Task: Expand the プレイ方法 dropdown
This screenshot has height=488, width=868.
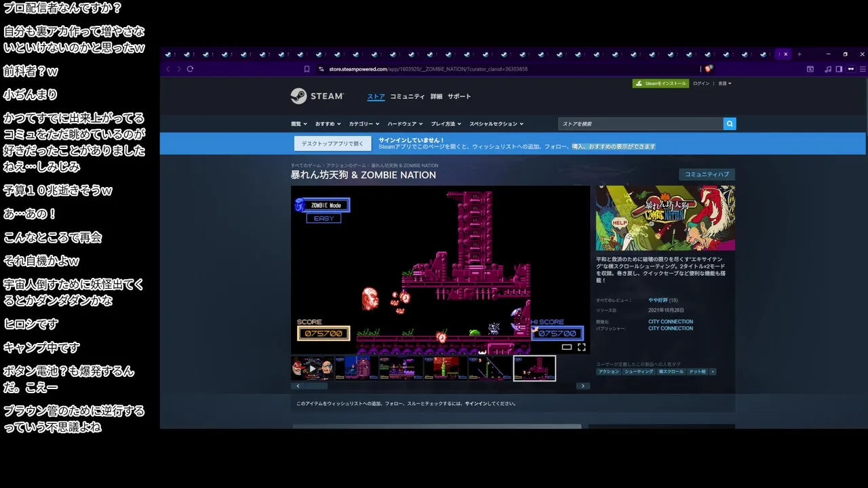Action: click(x=446, y=124)
